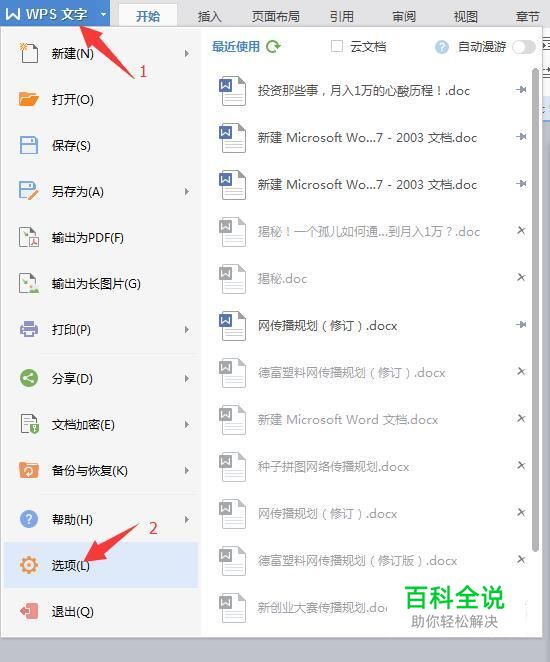Click the recent files vertical scrollbar
Viewport: 550px width, 662px height.
coord(535,310)
